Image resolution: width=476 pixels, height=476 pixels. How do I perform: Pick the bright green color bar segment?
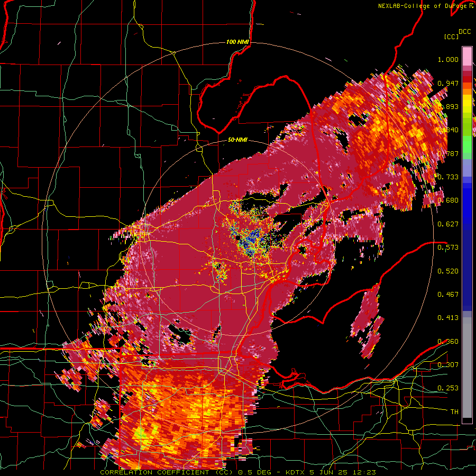click(x=467, y=144)
